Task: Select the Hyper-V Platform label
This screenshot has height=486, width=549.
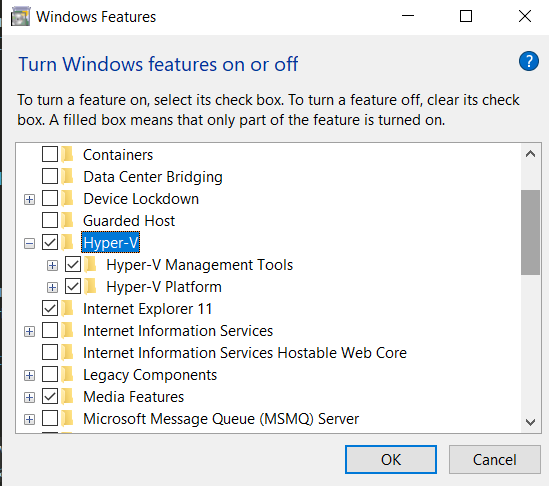Action: pos(164,287)
